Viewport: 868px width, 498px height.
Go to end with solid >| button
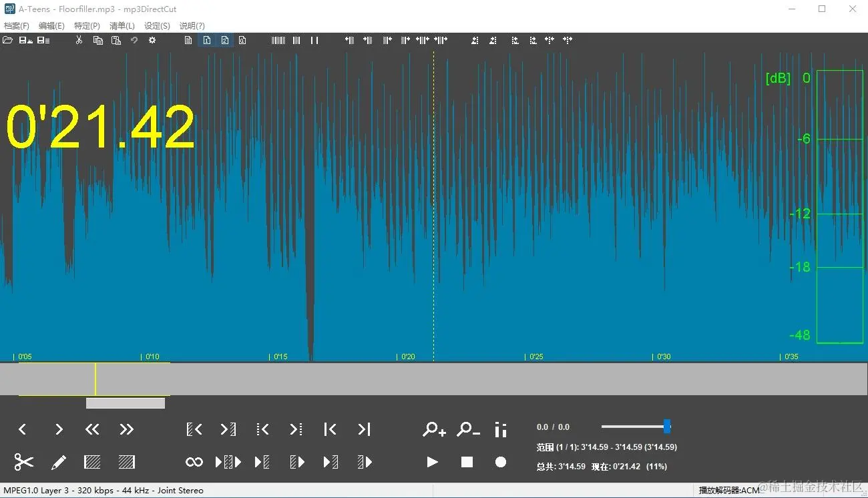(x=364, y=429)
